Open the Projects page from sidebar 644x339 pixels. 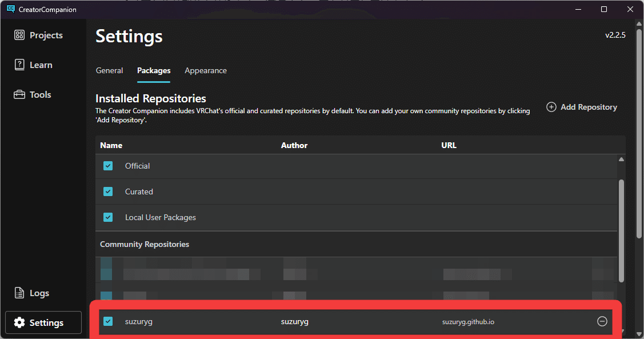coord(39,35)
